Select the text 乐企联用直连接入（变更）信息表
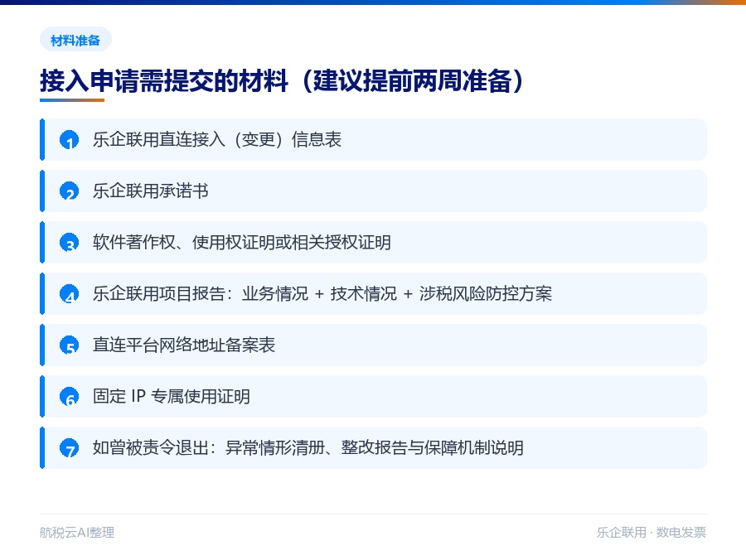746x560 pixels. click(217, 140)
